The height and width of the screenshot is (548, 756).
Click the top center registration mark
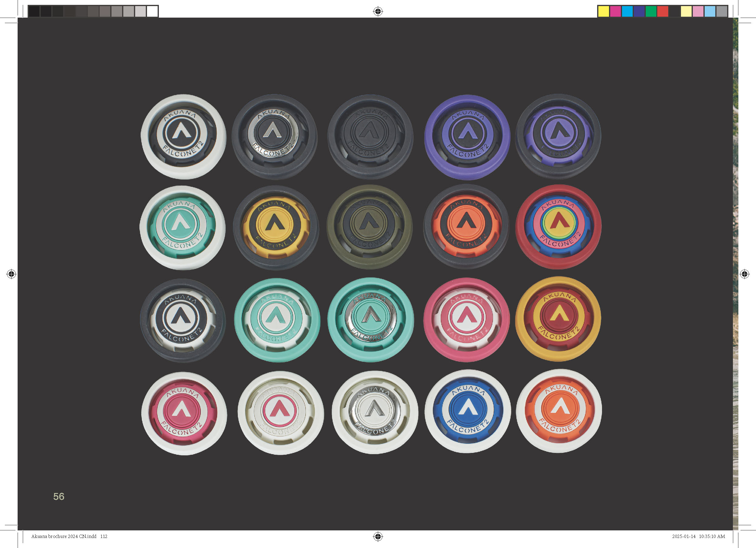(x=378, y=11)
